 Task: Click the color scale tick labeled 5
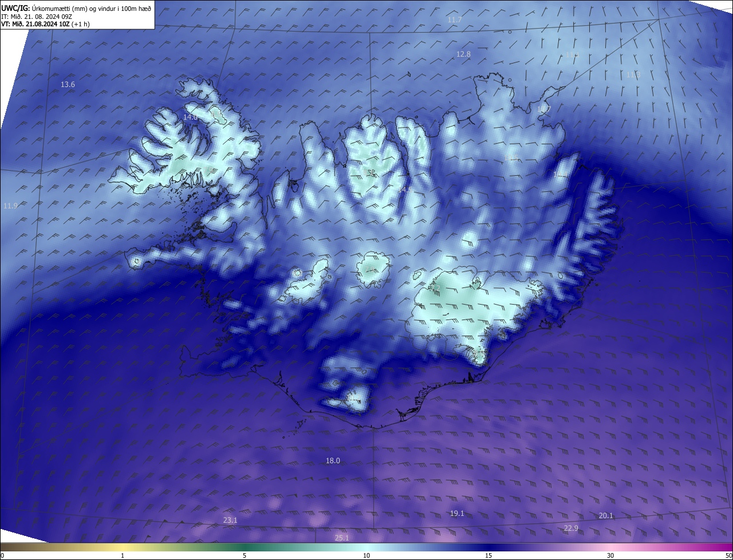[x=245, y=555]
